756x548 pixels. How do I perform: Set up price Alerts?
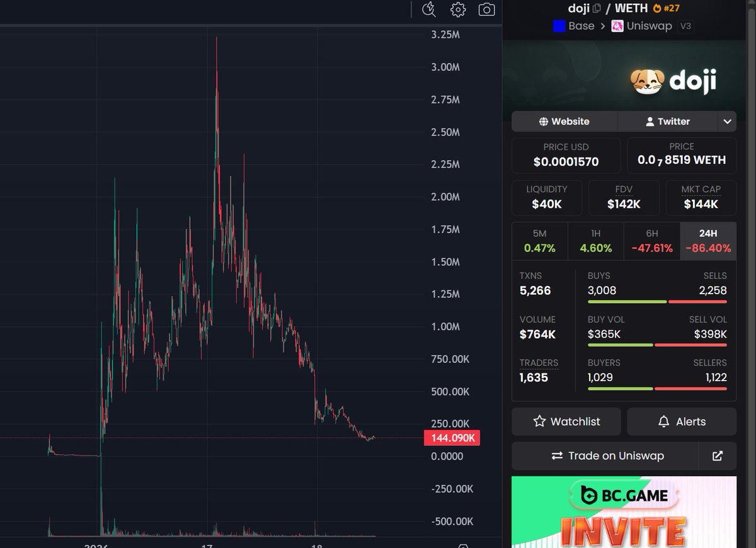coord(682,422)
